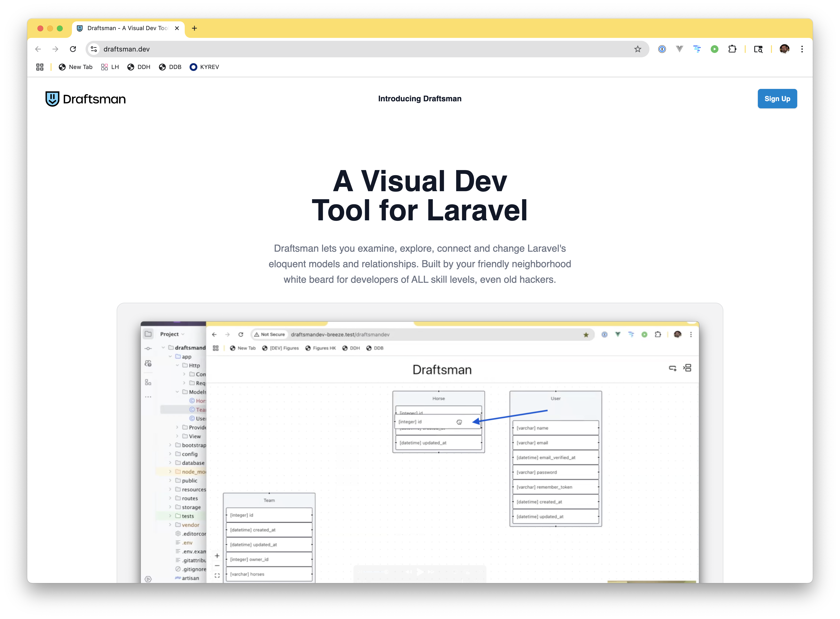Click the Chrome profile avatar

click(784, 49)
